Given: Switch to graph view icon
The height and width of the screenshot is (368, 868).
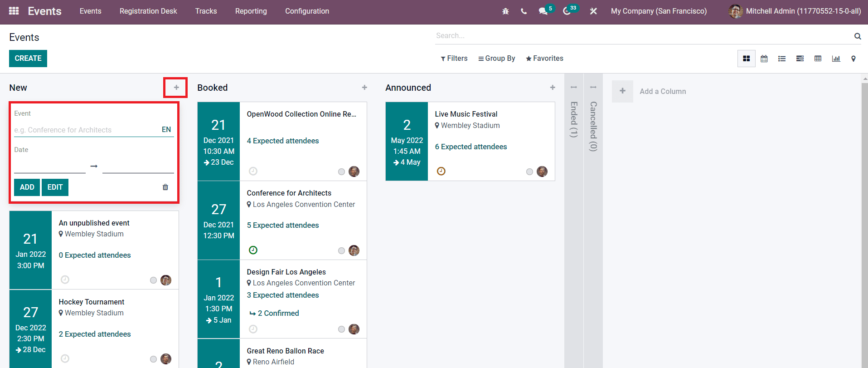Looking at the screenshot, I should pyautogui.click(x=836, y=59).
